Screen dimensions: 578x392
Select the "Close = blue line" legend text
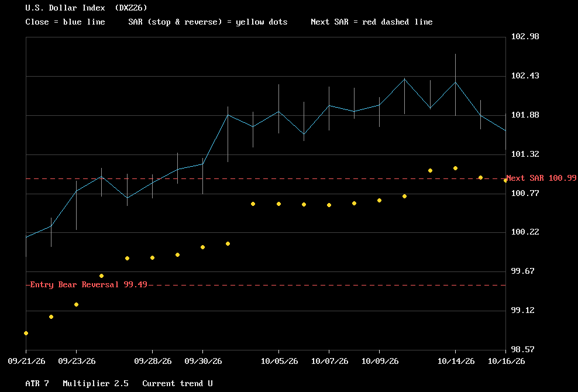66,22
